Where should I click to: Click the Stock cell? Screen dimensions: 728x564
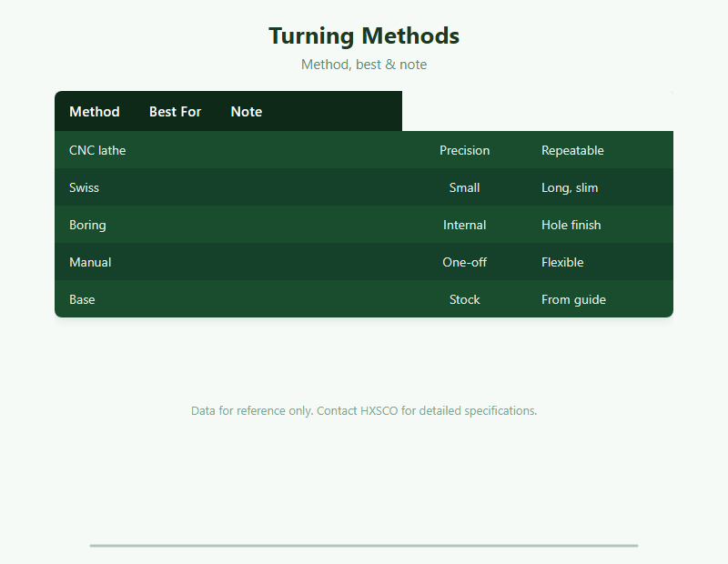point(464,299)
